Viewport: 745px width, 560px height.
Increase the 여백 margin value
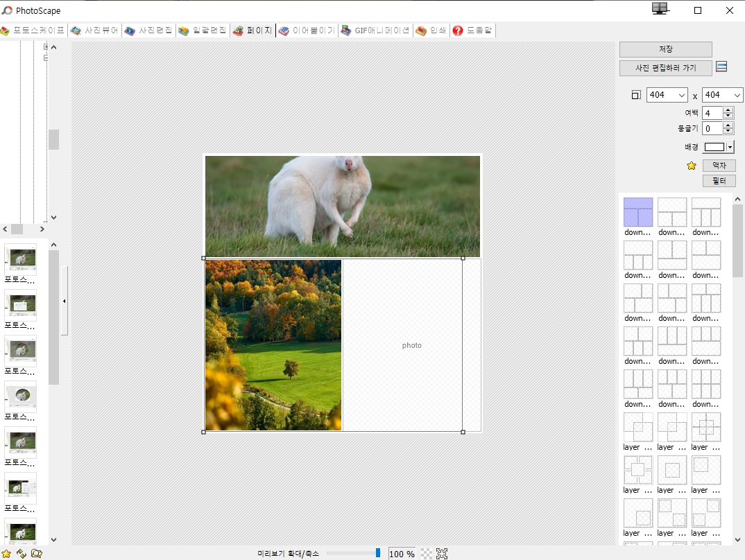click(728, 110)
